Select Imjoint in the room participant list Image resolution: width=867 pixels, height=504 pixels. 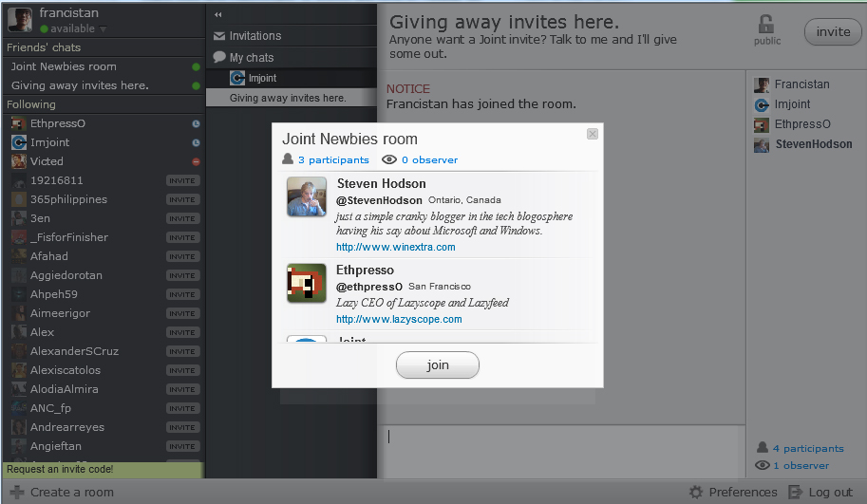click(792, 104)
